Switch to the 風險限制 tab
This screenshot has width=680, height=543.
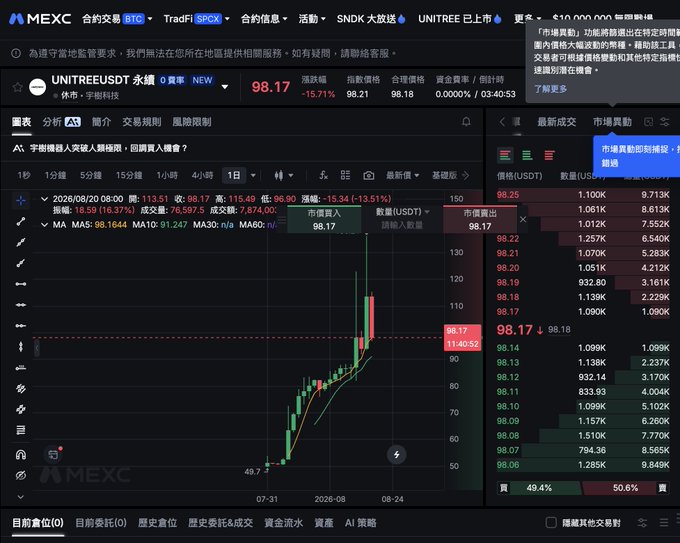(x=192, y=122)
